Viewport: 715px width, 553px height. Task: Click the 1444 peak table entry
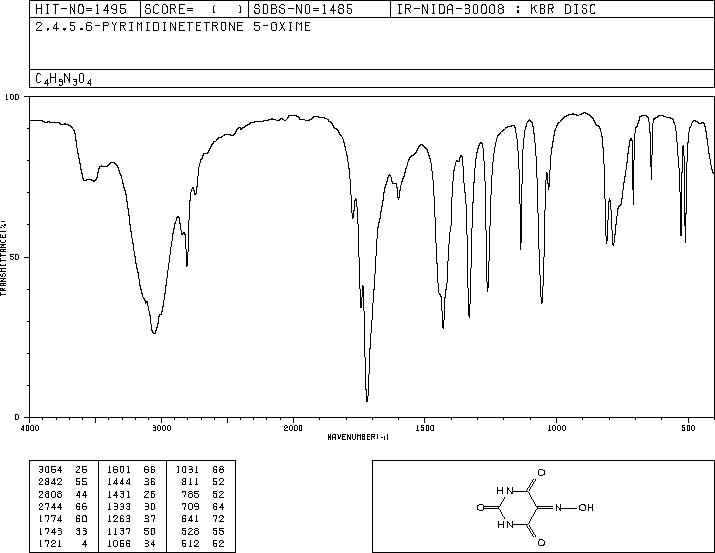pyautogui.click(x=119, y=482)
